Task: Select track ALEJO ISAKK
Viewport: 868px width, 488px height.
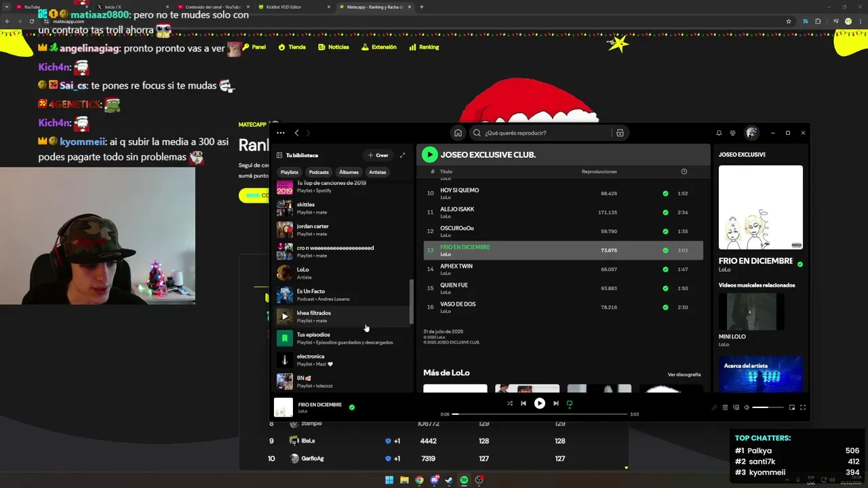Action: click(563, 212)
